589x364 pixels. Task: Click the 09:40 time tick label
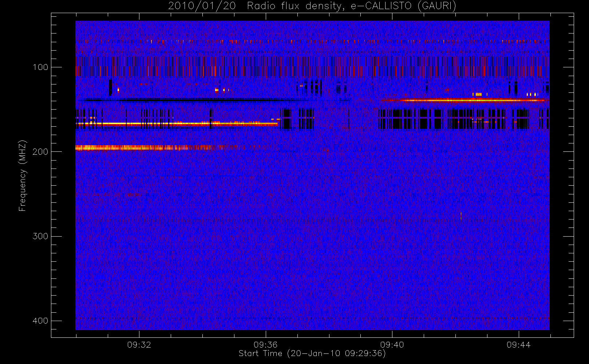click(392, 345)
